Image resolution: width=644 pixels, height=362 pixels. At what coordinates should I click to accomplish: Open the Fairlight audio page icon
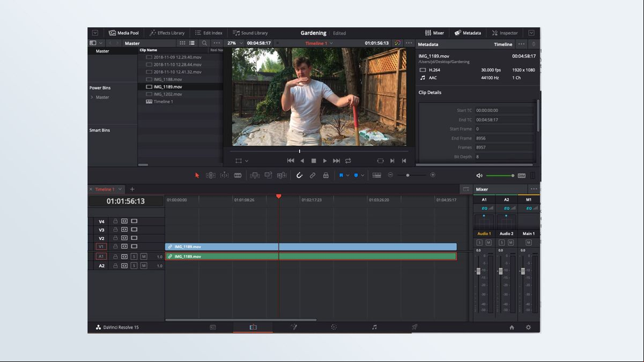374,327
